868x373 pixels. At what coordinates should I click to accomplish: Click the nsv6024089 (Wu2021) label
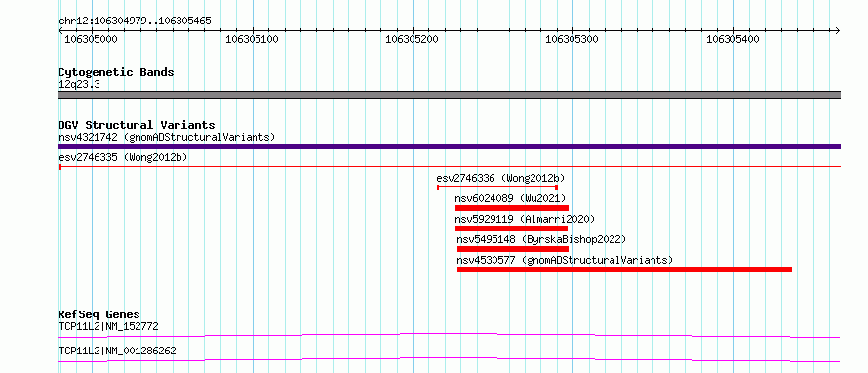(510, 198)
